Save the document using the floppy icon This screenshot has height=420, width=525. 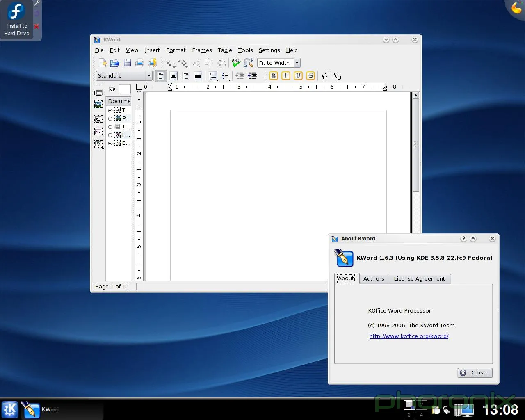(x=128, y=63)
